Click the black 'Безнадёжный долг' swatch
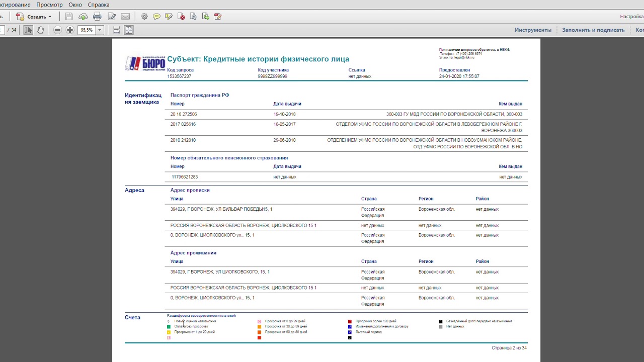Screen dimensions: 644x362 click(x=441, y=321)
